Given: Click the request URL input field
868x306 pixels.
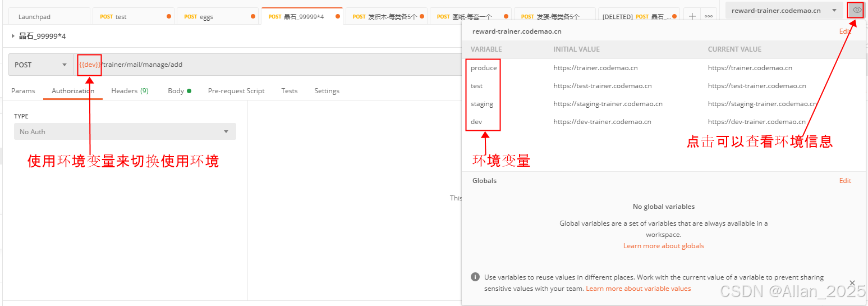Looking at the screenshot, I should (268, 65).
